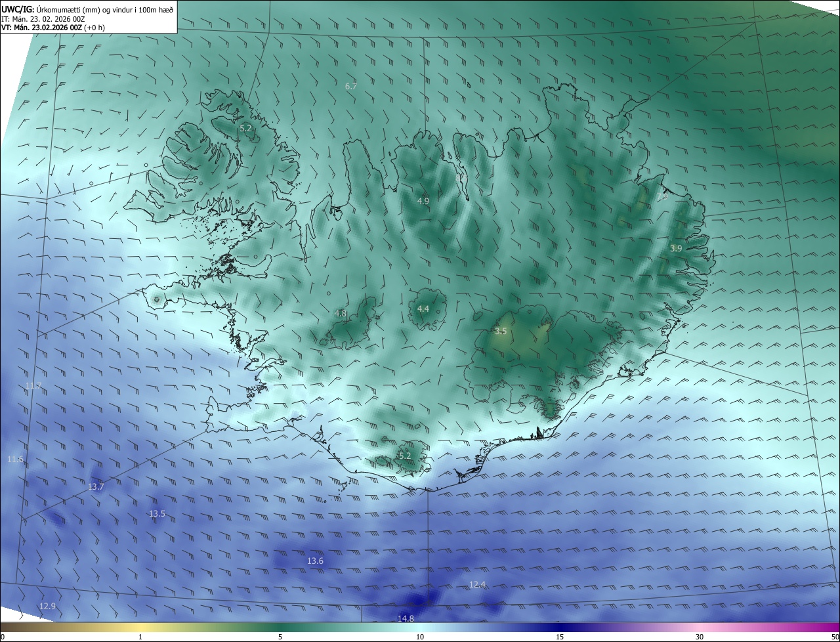The height and width of the screenshot is (642, 840).
Task: Click the 'IT: Mán. 23. 02. 2026 00Z' line
Action: [x=43, y=19]
